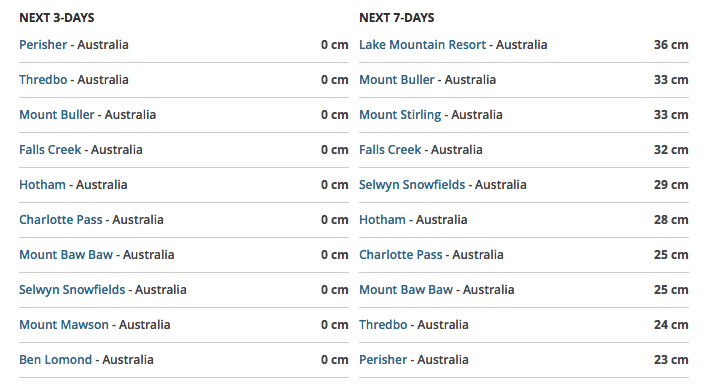The height and width of the screenshot is (386, 714).
Task: Open the Thredbo link under Next 3-Days
Action: coord(43,80)
